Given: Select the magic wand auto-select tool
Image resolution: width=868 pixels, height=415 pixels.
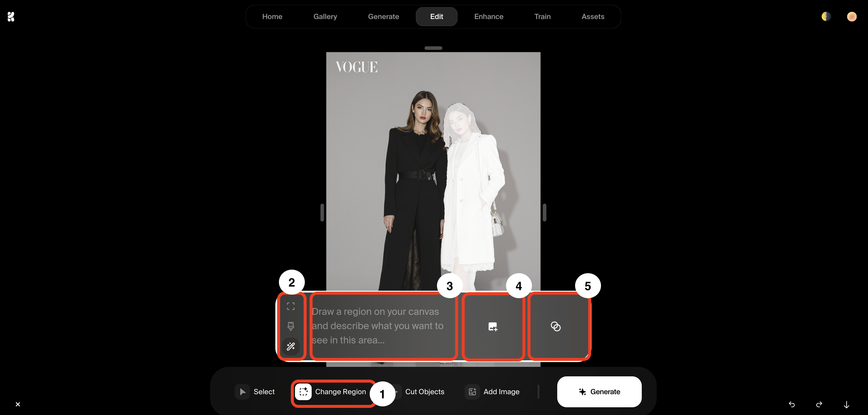Looking at the screenshot, I should click(291, 346).
